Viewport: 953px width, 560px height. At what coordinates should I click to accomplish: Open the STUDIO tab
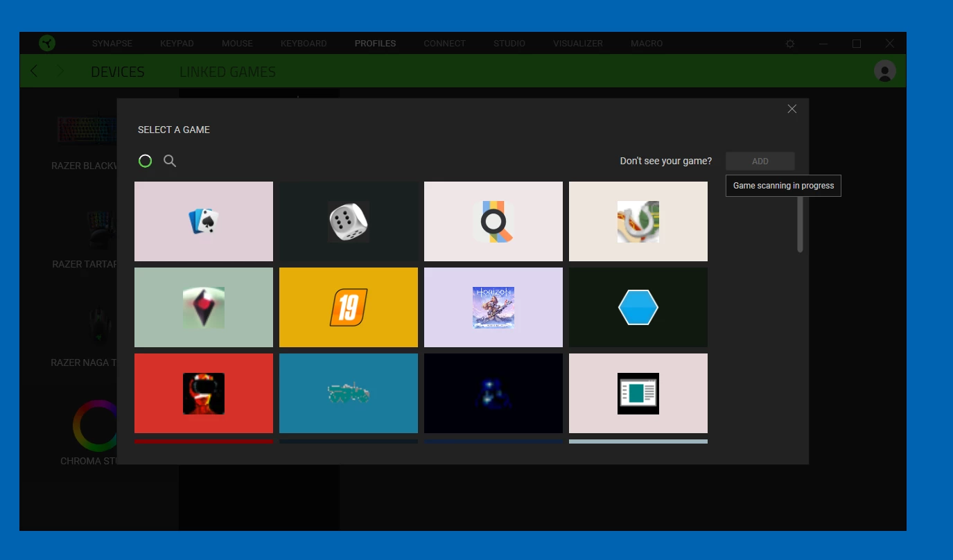509,43
